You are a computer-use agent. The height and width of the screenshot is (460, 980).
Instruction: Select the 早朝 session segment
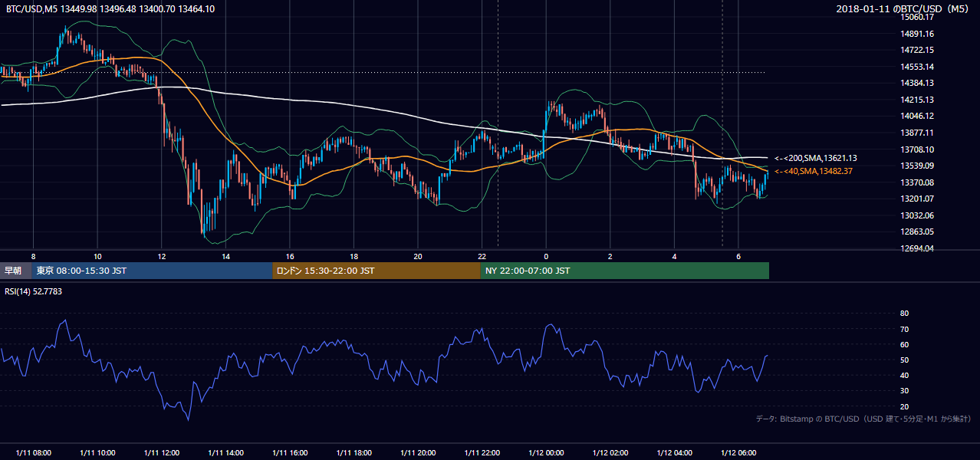click(x=15, y=271)
